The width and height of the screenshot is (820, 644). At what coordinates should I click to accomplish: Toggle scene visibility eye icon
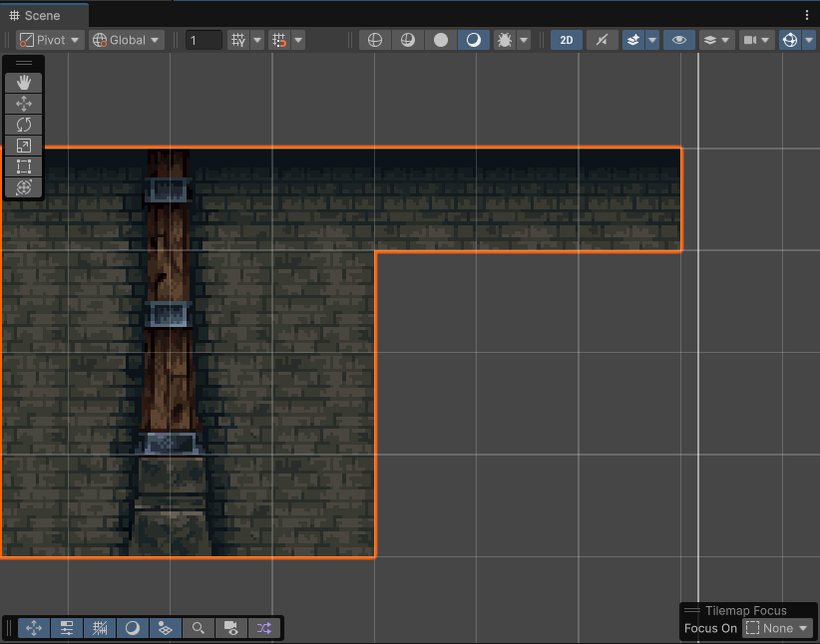678,40
